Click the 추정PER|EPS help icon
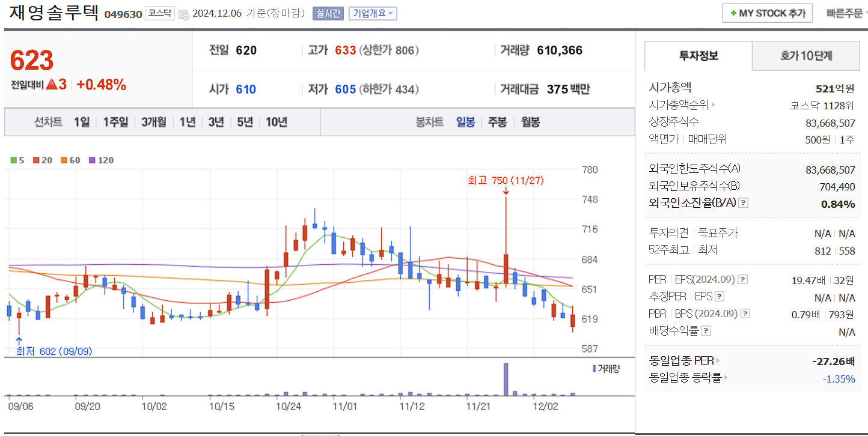Image resolution: width=868 pixels, height=436 pixels. click(721, 296)
